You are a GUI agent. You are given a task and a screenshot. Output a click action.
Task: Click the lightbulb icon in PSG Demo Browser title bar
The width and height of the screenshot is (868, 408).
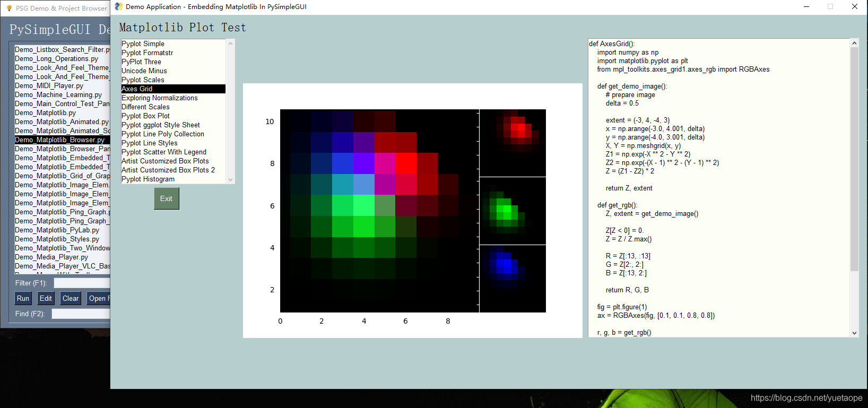(9, 8)
